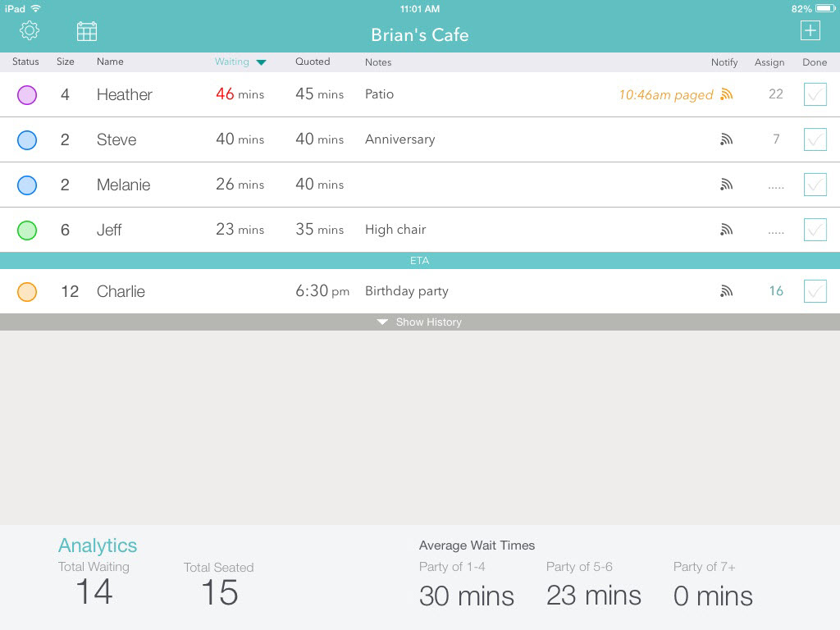Change Jeff's green status circle
Image resolution: width=840 pixels, height=630 pixels.
point(27,231)
